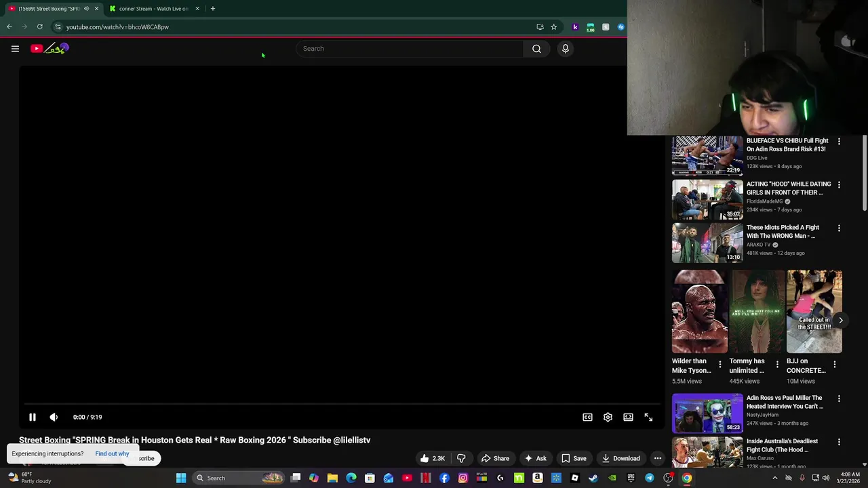Viewport: 868px width, 488px height.
Task: Open the Ask AI button
Action: (535, 458)
